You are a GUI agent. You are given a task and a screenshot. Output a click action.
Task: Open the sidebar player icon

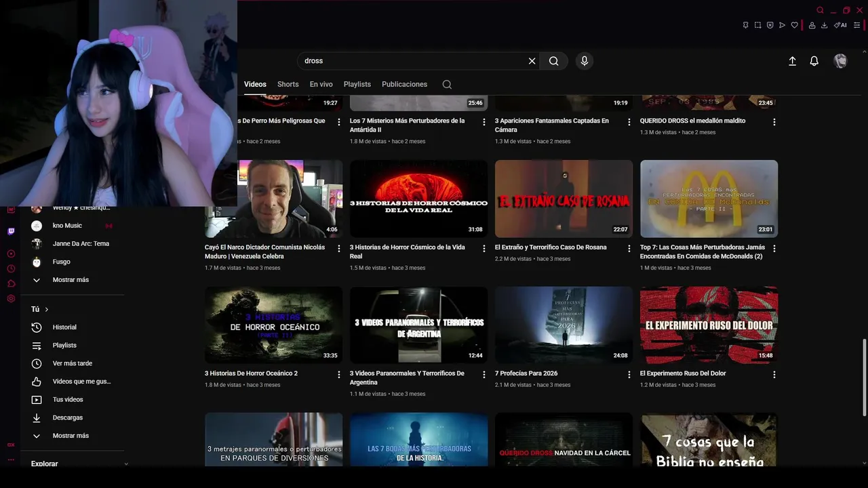click(11, 253)
